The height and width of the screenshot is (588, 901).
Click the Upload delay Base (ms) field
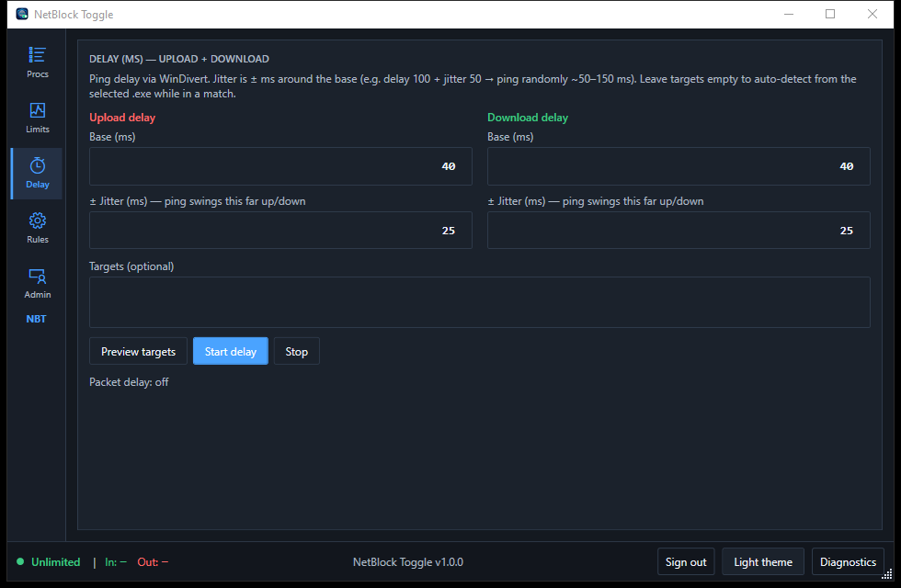point(280,166)
